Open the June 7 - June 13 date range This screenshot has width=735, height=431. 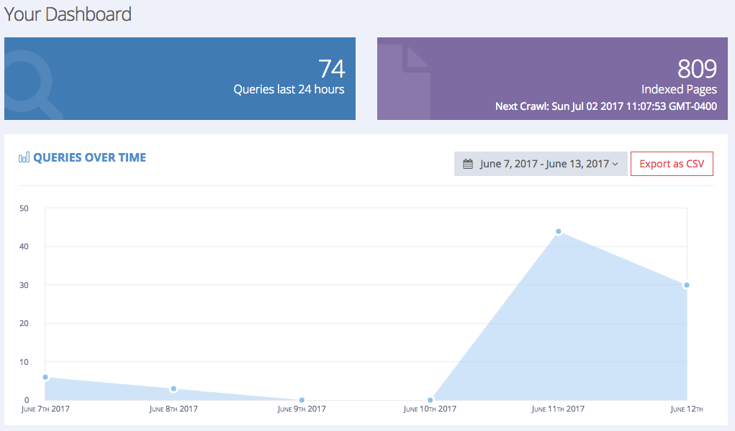tap(544, 164)
